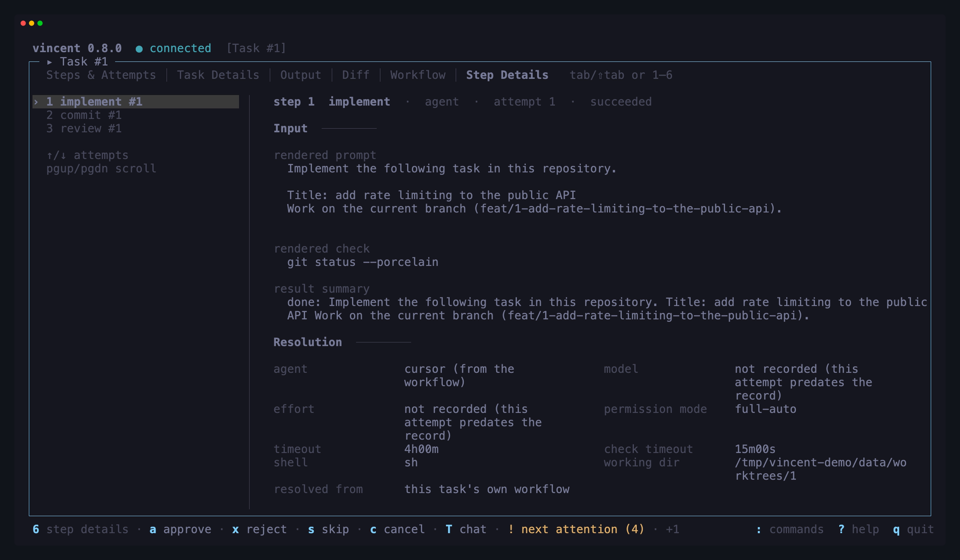960x560 pixels.
Task: Click the yellow minimize window dot
Action: tap(32, 23)
